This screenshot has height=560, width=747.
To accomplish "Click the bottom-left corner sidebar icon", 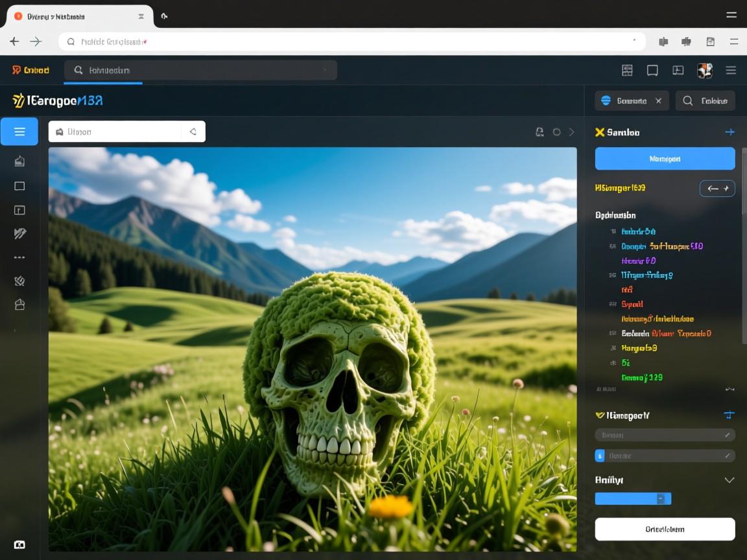I will click(x=19, y=544).
